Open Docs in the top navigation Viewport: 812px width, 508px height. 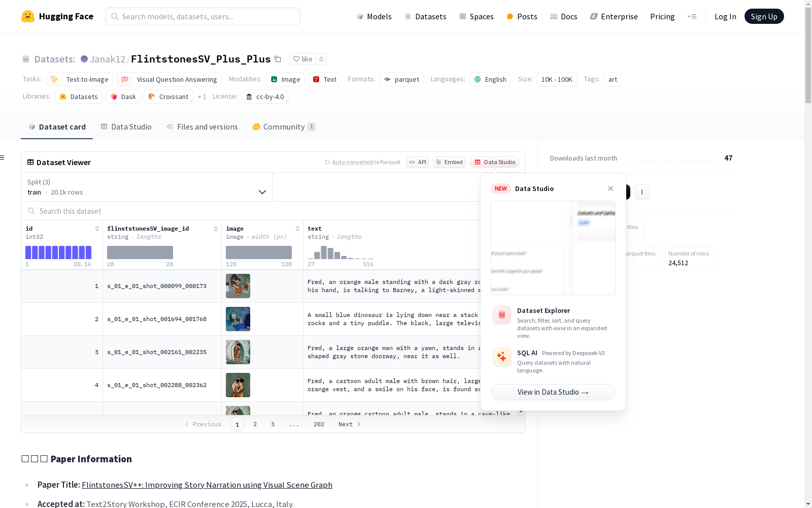[x=564, y=16]
